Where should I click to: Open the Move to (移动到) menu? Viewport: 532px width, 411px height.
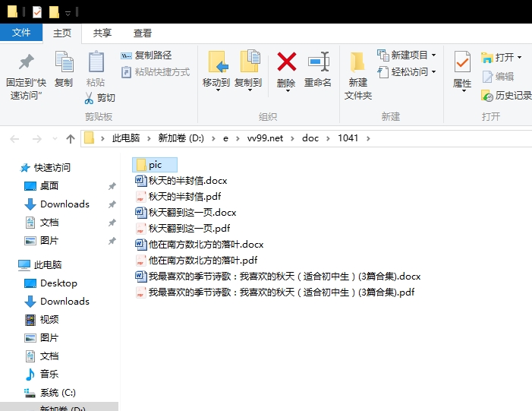[x=216, y=71]
